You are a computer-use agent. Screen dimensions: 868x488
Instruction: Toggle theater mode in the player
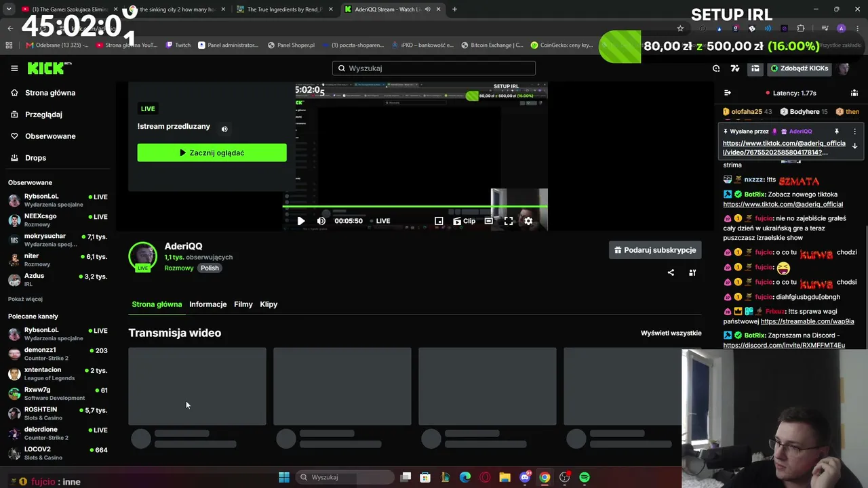[x=488, y=221]
